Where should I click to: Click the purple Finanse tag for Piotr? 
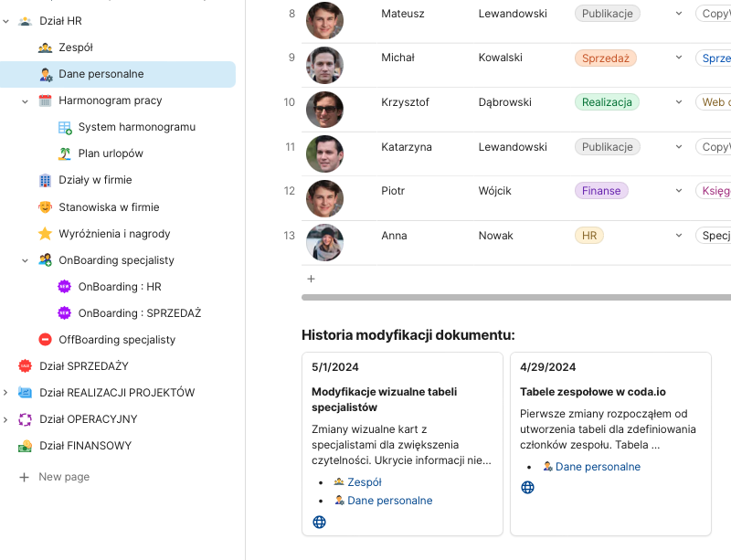pos(601,191)
